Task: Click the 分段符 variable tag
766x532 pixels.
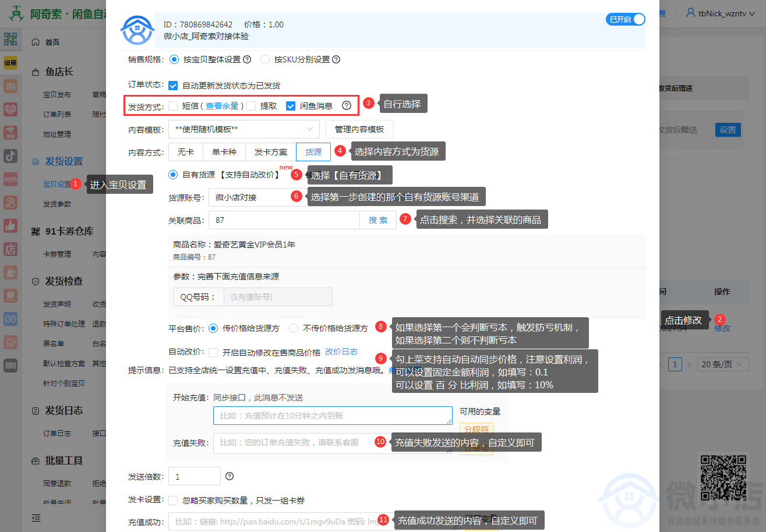Action: tap(476, 429)
